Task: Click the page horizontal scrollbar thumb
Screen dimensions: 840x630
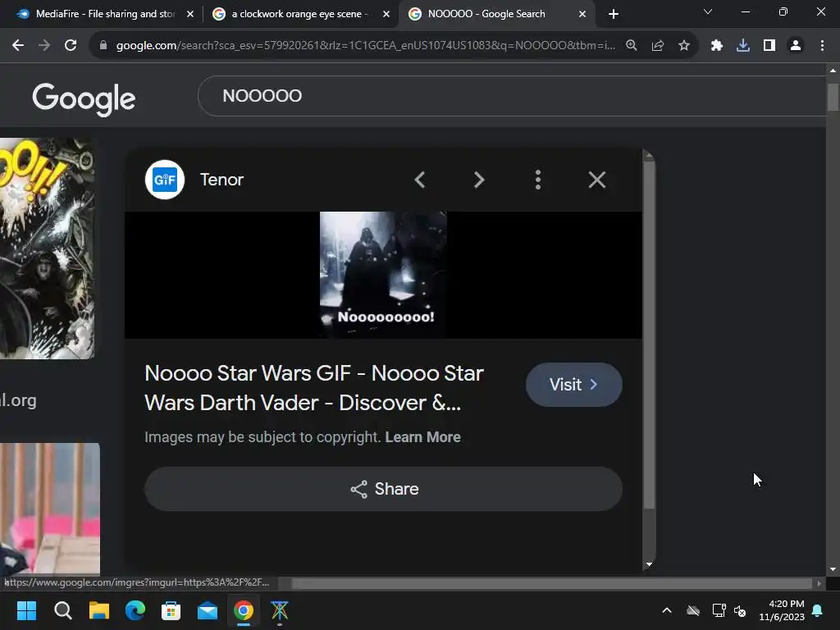Action: click(552, 583)
